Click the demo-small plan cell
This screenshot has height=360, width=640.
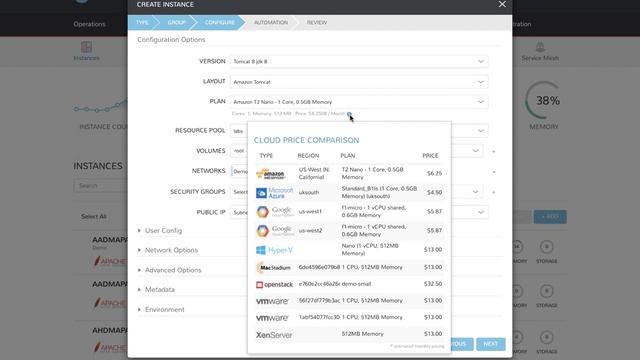(356, 284)
